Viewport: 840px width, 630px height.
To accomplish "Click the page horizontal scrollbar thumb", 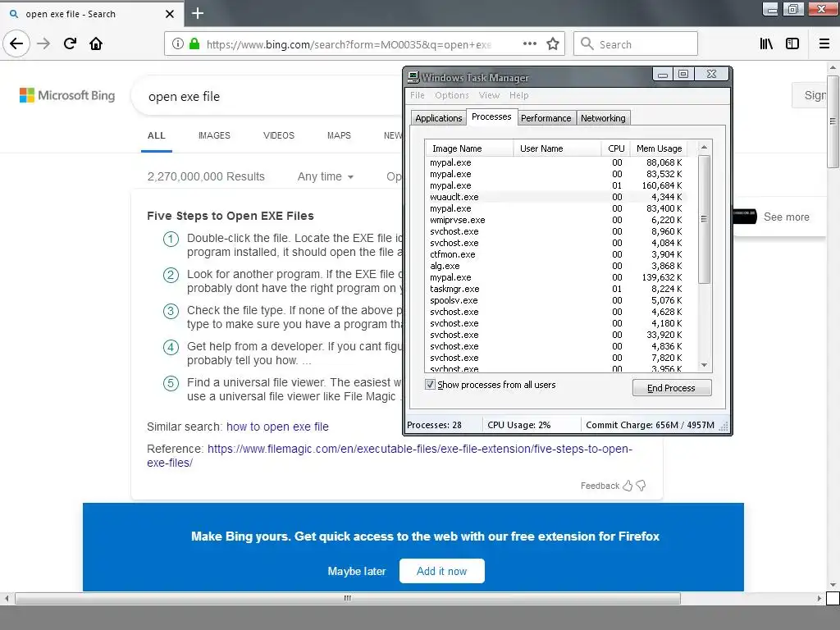I will click(x=348, y=598).
